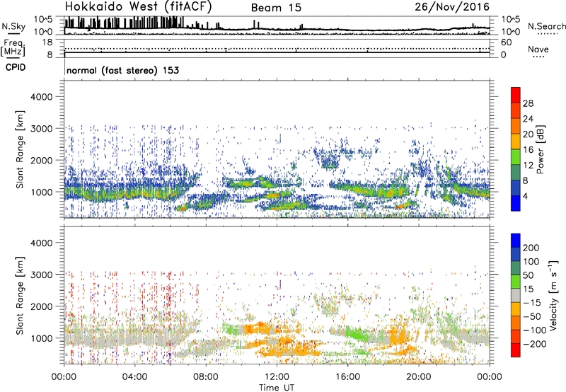Image resolution: width=566 pixels, height=392 pixels.
Task: Click the 'N.Search' legend label
Action: click(x=546, y=26)
